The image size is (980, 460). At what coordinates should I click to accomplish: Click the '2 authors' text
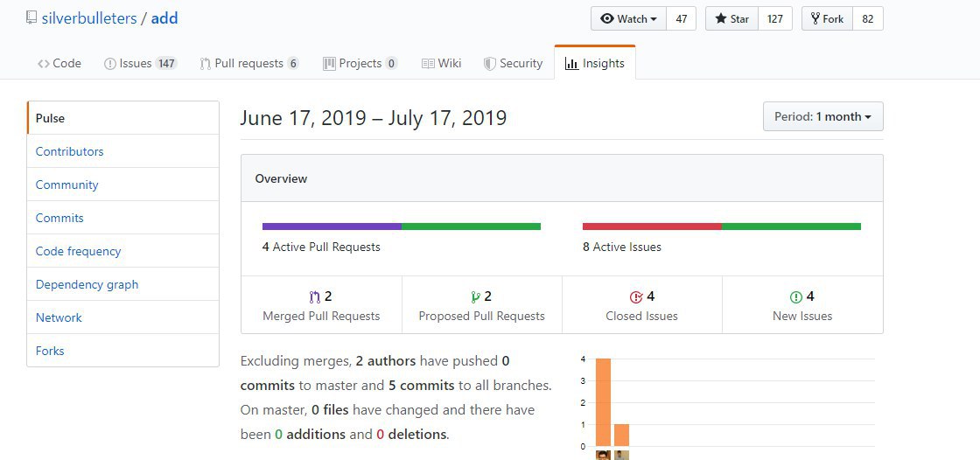coord(386,361)
